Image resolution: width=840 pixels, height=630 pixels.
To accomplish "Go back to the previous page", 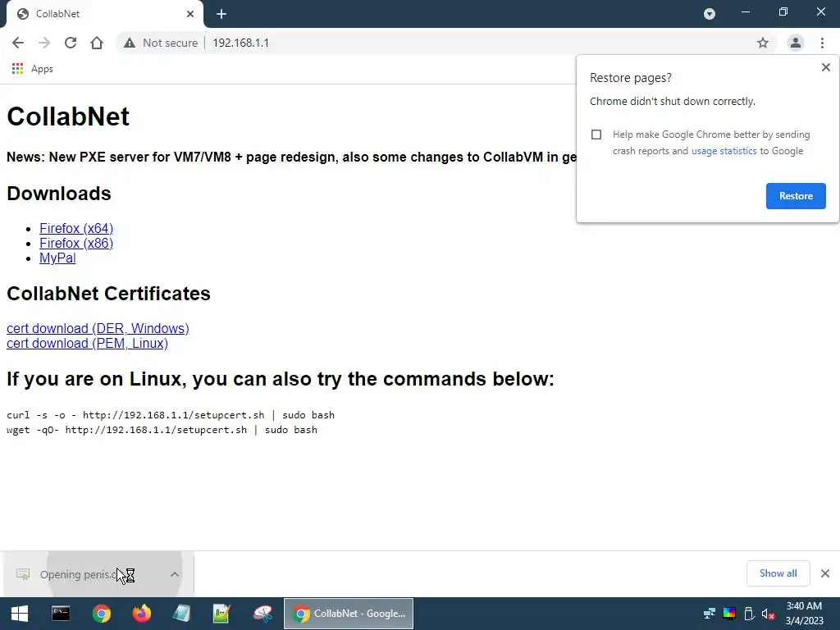I will coord(18,43).
